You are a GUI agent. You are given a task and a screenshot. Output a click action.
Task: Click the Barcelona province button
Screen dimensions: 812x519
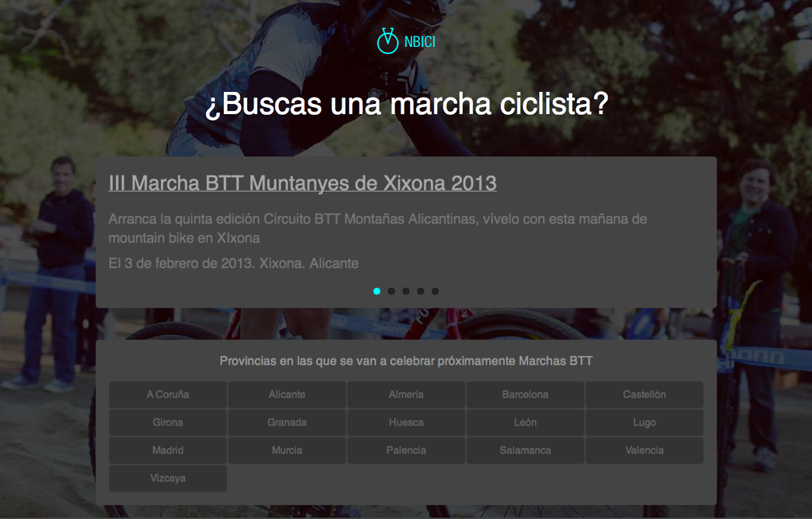coord(525,395)
